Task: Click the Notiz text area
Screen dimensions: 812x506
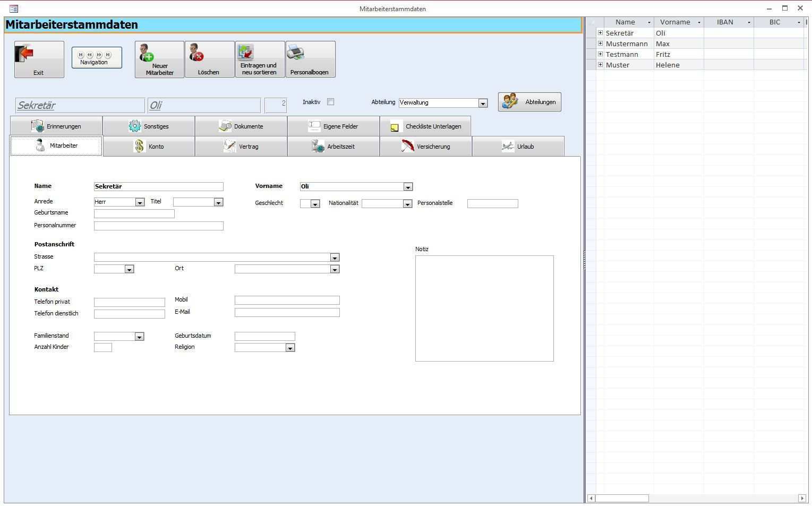Action: 484,308
